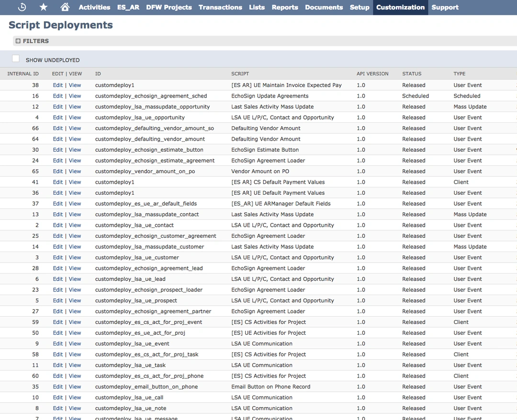Screen dimensions: 517x420
Task: Sort by the ID column header
Action: click(98, 74)
